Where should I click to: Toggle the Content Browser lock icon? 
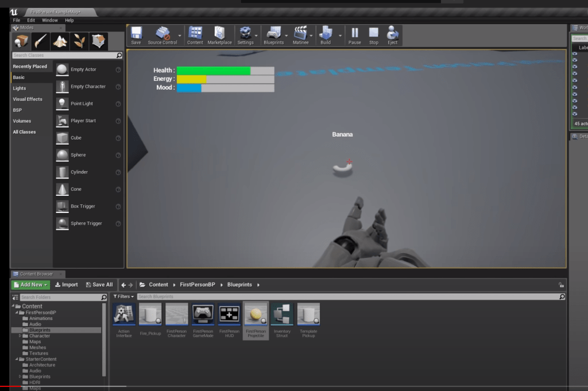(560, 285)
